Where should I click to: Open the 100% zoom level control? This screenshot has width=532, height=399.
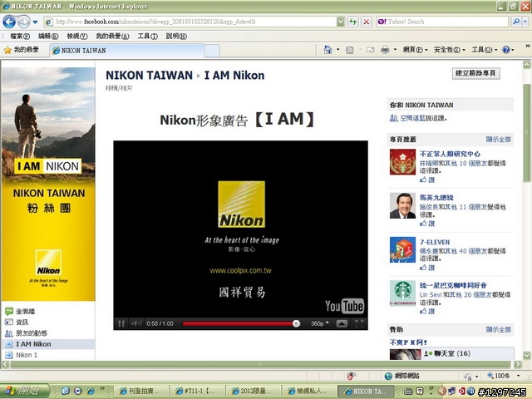point(503,376)
